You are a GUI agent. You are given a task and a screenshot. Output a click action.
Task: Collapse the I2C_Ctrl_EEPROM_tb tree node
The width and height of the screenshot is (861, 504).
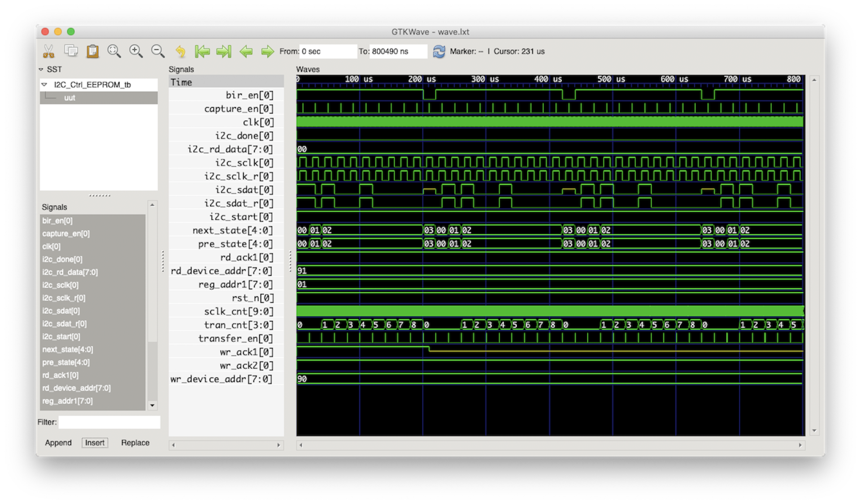43,84
